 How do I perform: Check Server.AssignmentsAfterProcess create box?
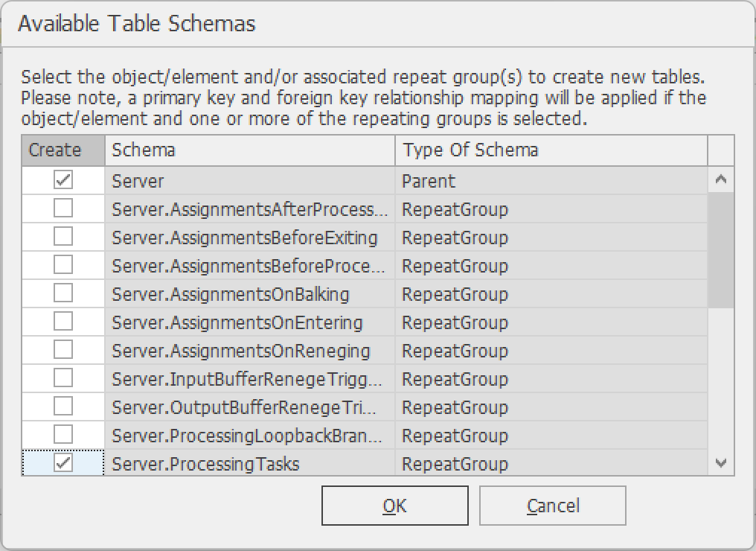point(63,209)
